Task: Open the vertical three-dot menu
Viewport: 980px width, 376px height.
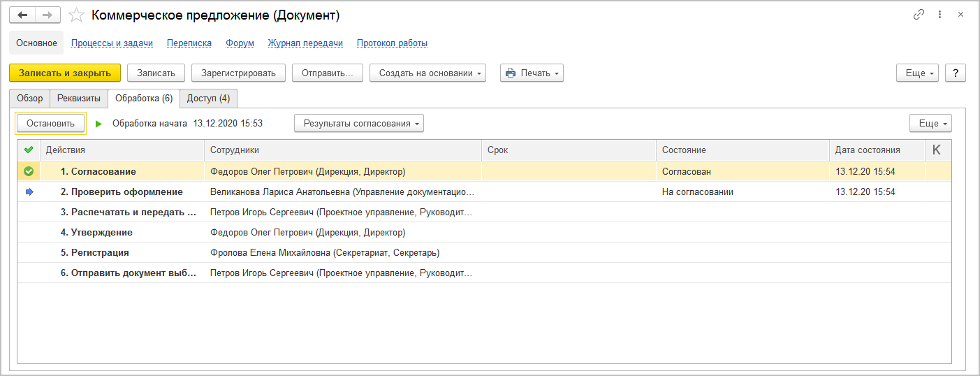Action: [x=940, y=15]
